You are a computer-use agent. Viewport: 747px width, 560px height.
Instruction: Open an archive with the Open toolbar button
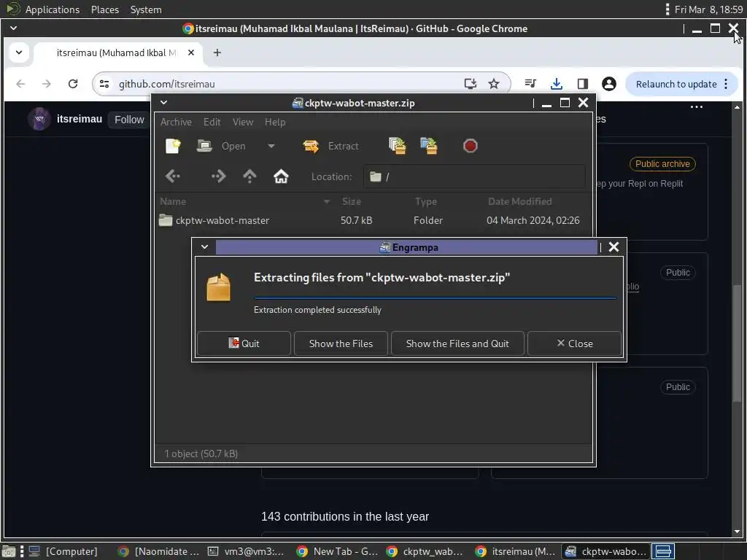pyautogui.click(x=221, y=146)
